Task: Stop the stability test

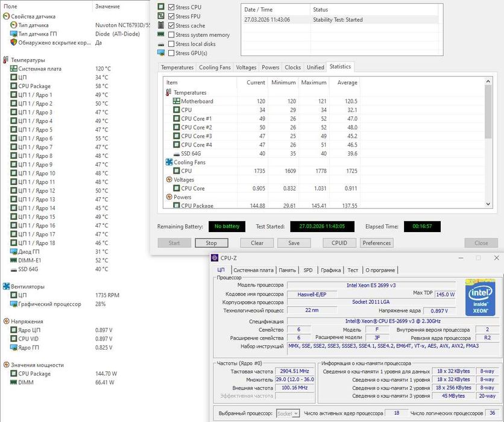Action: click(211, 243)
